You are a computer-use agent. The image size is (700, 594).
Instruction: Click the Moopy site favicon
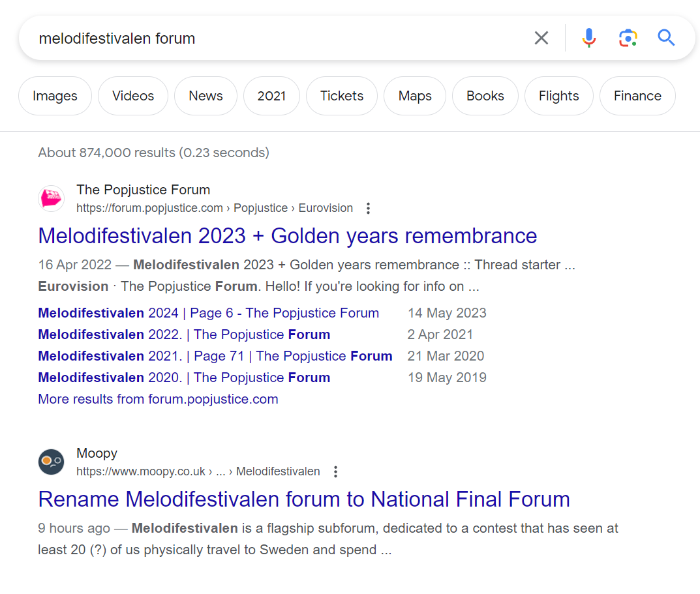coord(51,462)
